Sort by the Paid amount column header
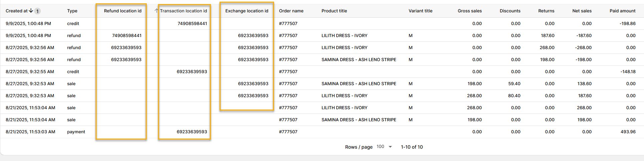The height and width of the screenshot is (161, 644). click(x=622, y=11)
